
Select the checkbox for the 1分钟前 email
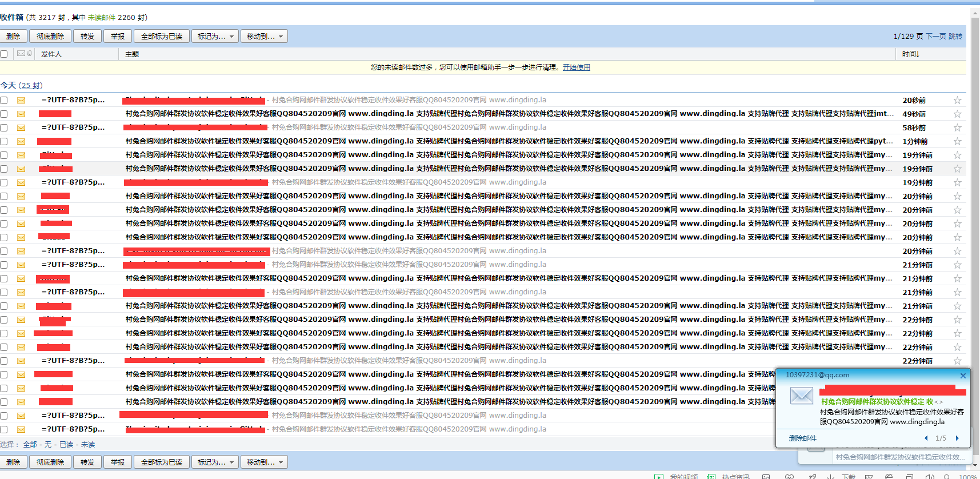[4, 142]
